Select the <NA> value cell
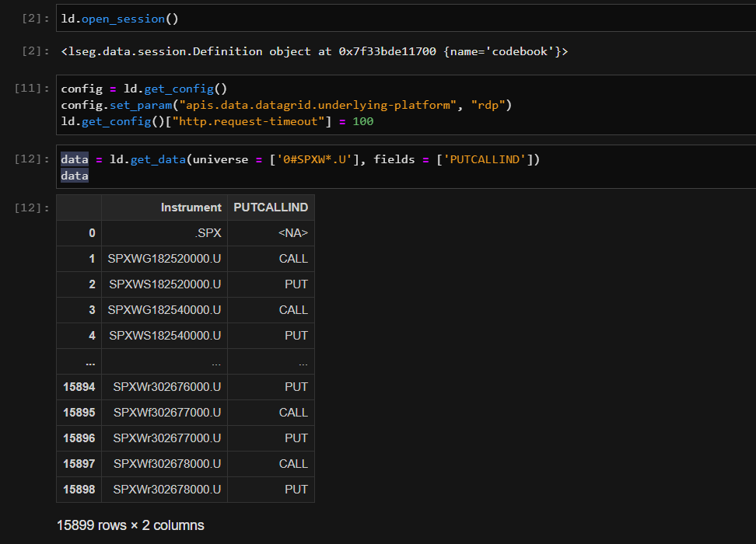 [271, 233]
